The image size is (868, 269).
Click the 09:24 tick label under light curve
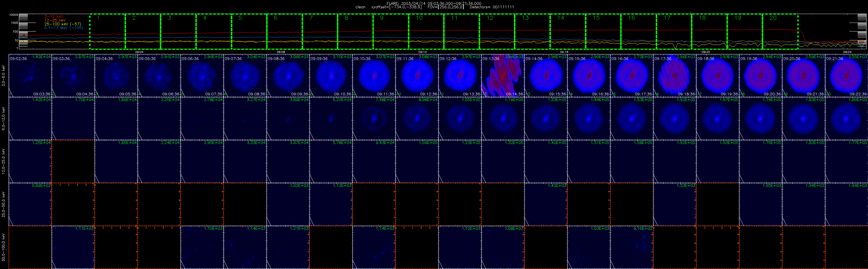(x=847, y=52)
